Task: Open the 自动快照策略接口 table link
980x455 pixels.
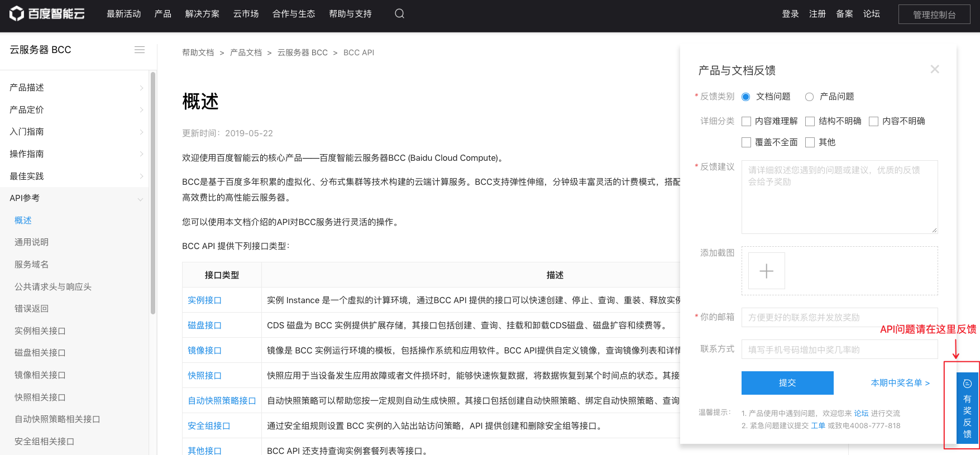Action: [x=222, y=401]
